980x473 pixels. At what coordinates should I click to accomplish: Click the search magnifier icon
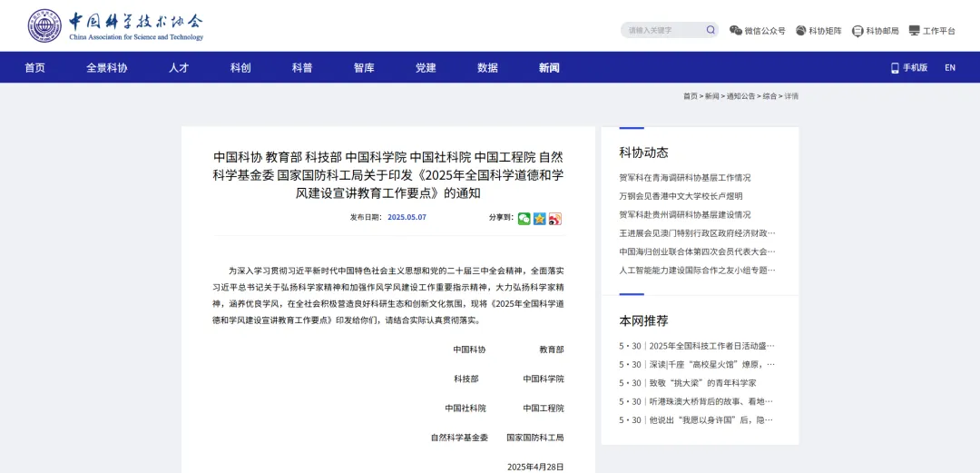click(710, 30)
